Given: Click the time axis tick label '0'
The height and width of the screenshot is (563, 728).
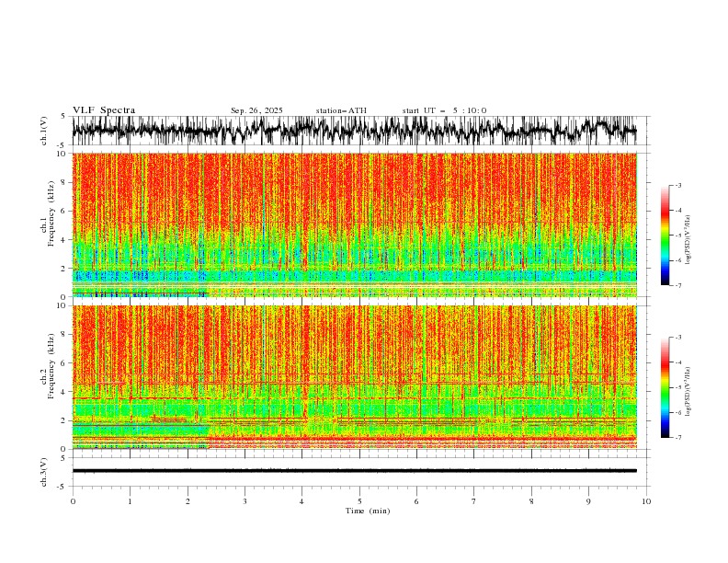Looking at the screenshot, I should click(x=73, y=501).
